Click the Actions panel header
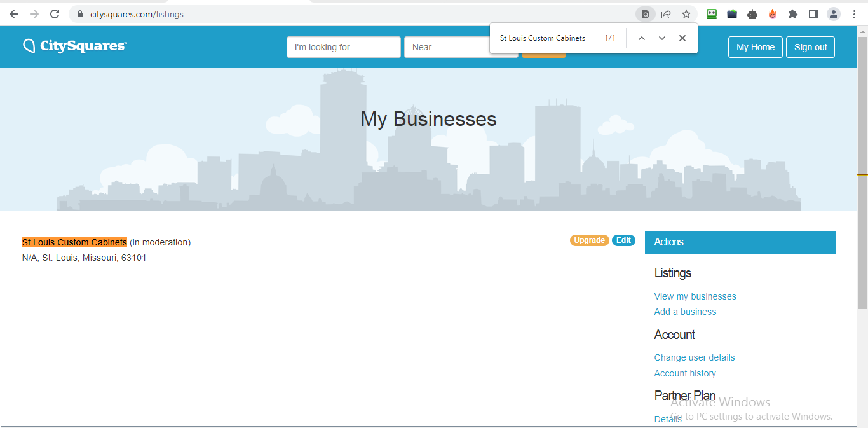 (740, 242)
